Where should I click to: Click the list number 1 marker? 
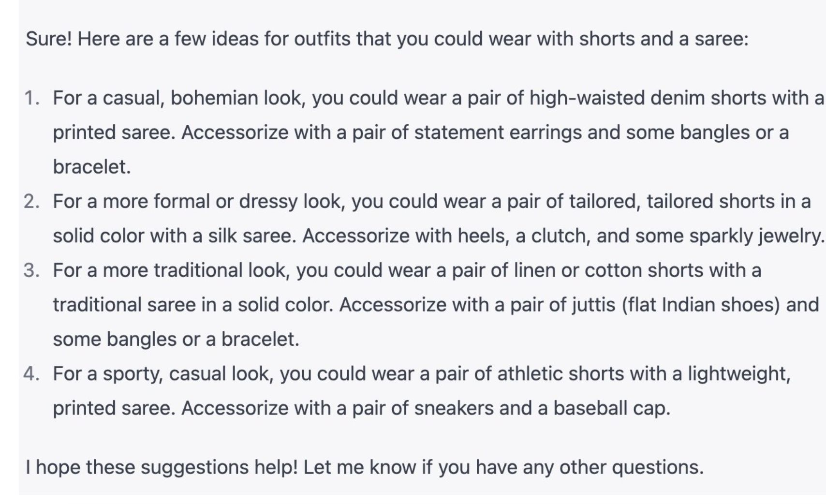point(32,98)
